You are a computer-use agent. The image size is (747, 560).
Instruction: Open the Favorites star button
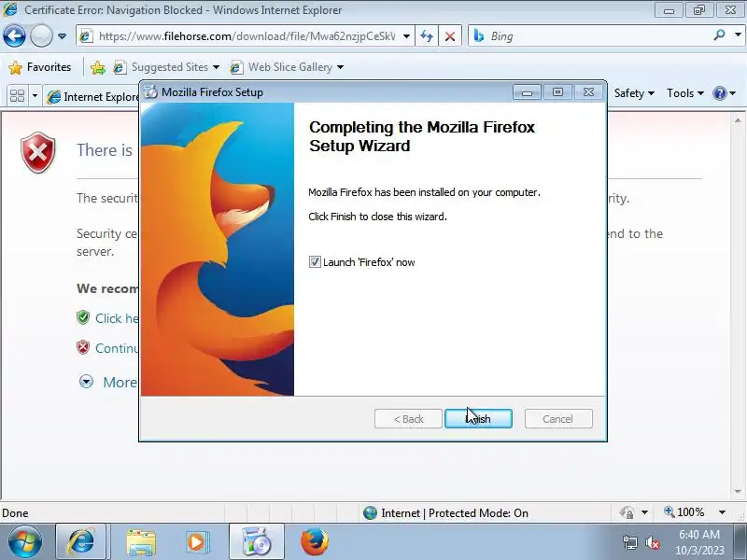pyautogui.click(x=40, y=67)
